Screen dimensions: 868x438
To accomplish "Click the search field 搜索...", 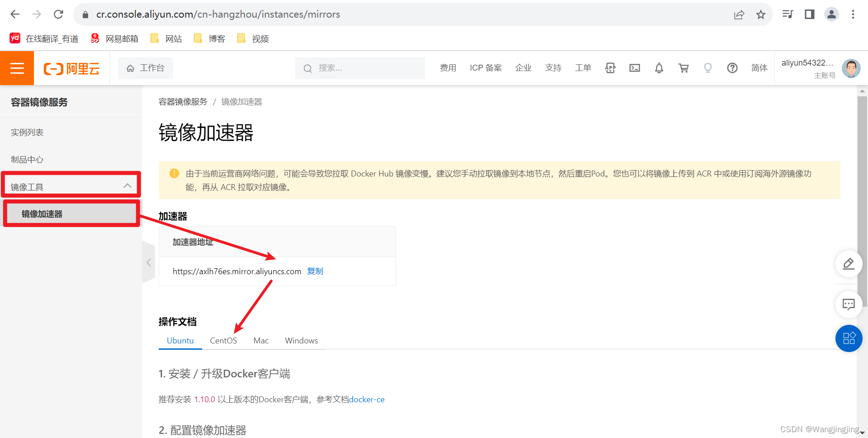I will tap(360, 68).
